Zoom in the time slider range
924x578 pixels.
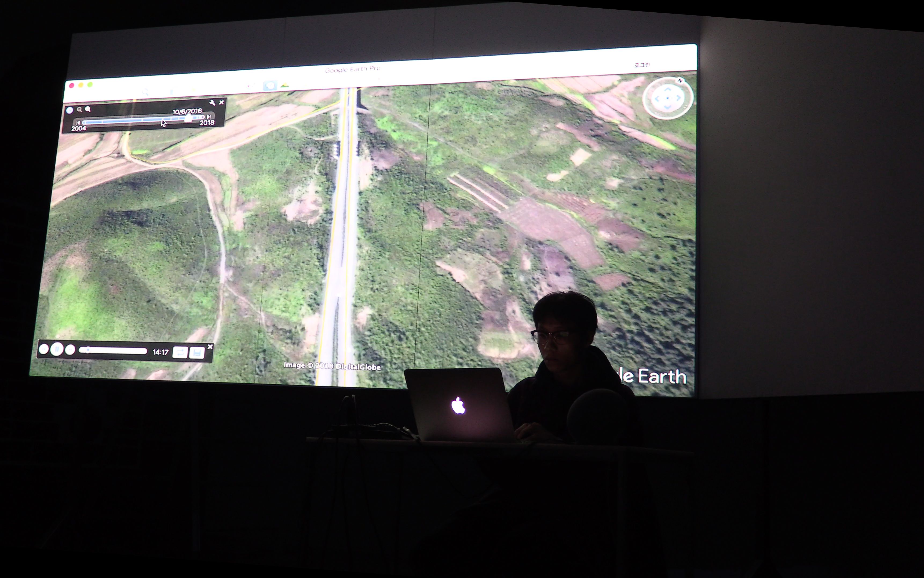tap(88, 109)
